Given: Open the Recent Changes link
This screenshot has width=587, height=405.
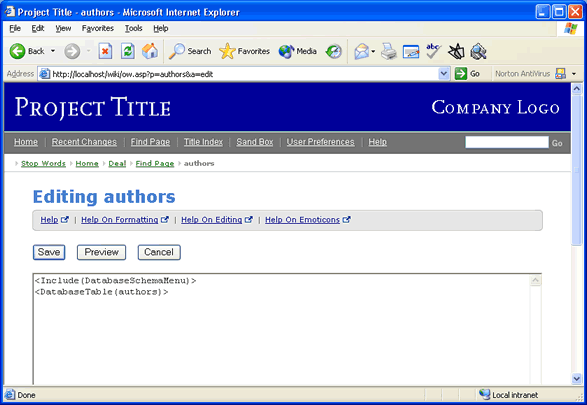Looking at the screenshot, I should pos(84,142).
